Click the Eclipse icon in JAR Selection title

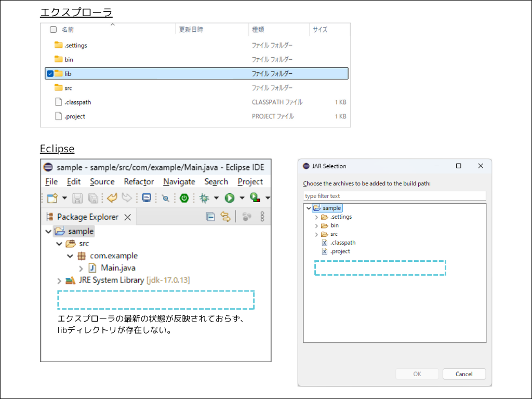tap(306, 166)
